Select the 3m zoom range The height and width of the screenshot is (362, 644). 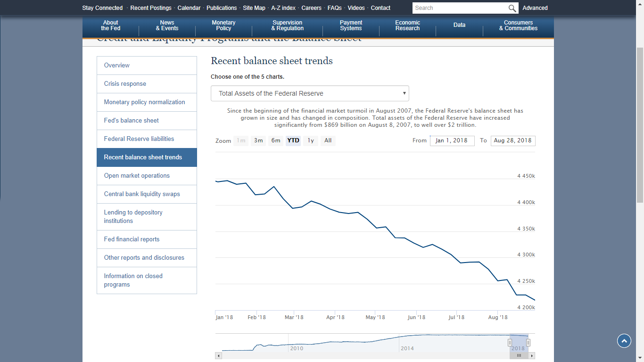(258, 140)
